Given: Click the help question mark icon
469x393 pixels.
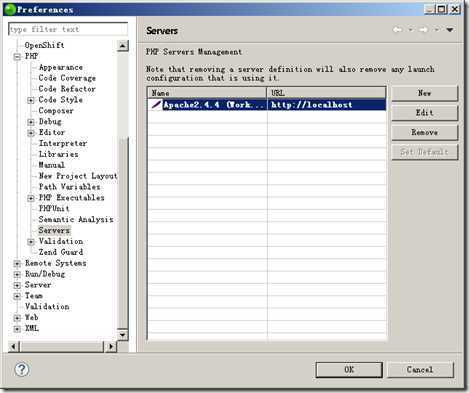Looking at the screenshot, I should (x=22, y=369).
